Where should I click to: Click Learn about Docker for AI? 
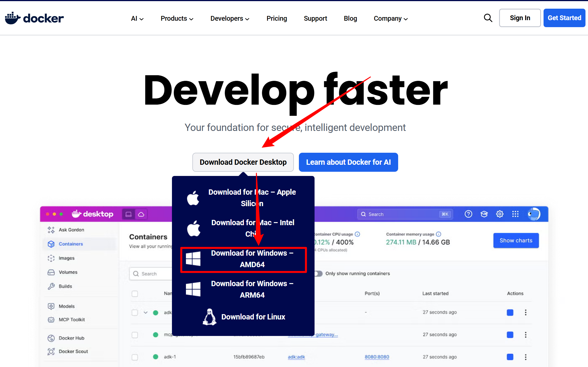348,162
